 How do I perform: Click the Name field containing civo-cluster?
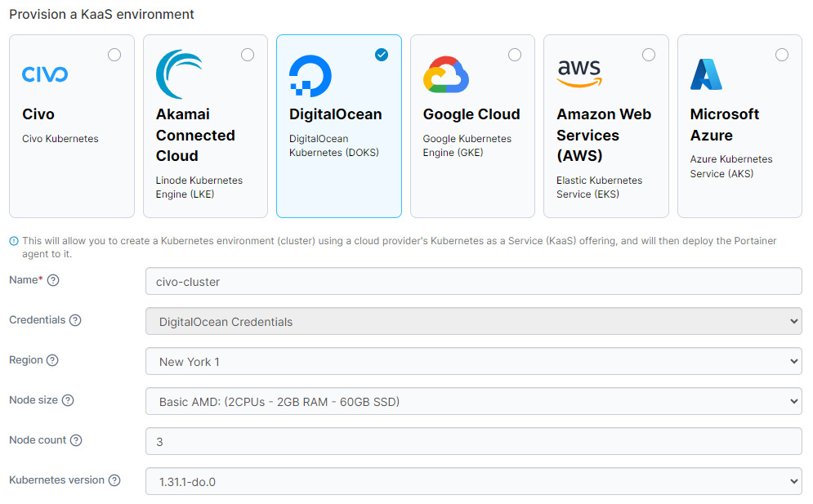tap(473, 282)
